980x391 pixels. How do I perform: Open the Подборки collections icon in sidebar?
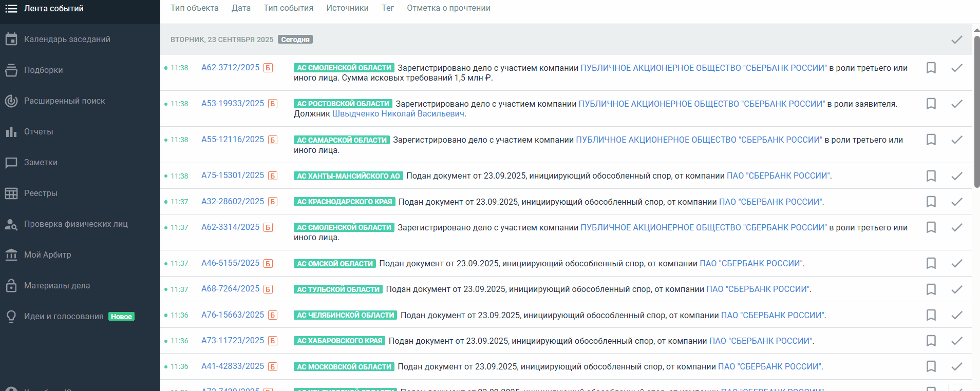pos(11,70)
